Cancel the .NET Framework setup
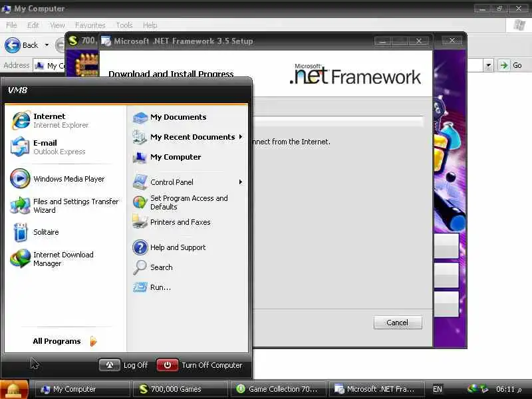532x399 pixels. click(x=398, y=323)
